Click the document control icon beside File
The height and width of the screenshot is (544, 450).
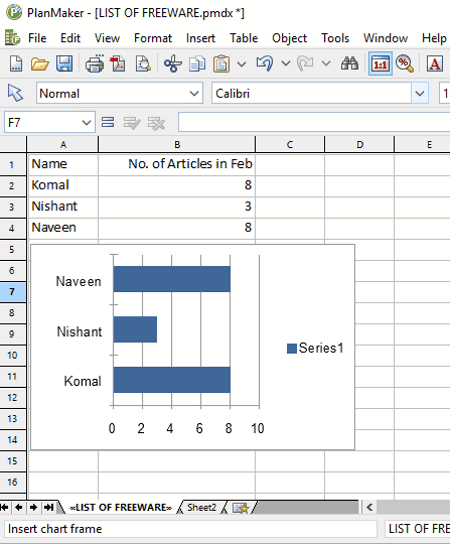pyautogui.click(x=12, y=37)
